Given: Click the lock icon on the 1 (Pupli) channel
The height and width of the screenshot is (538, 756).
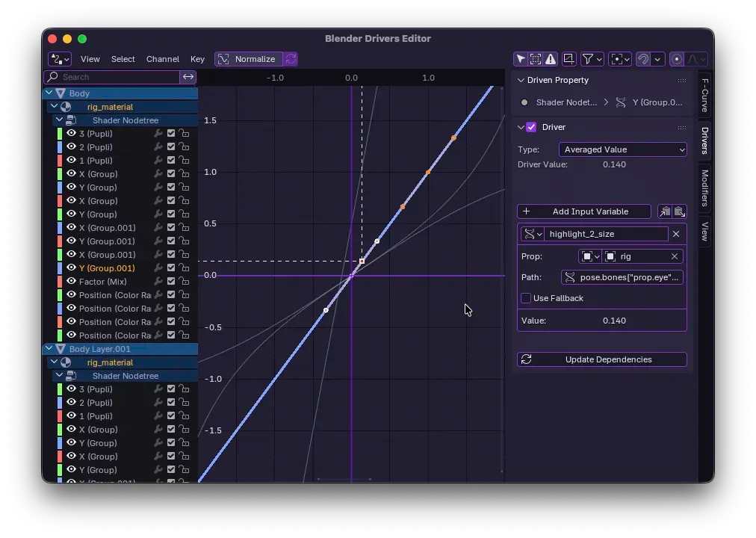Looking at the screenshot, I should (x=183, y=160).
